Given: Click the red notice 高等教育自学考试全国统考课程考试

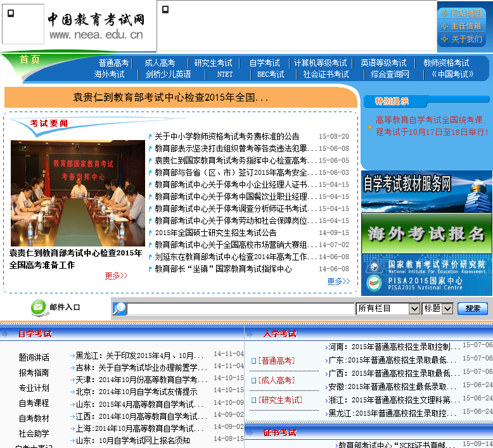Looking at the screenshot, I should (x=432, y=126).
